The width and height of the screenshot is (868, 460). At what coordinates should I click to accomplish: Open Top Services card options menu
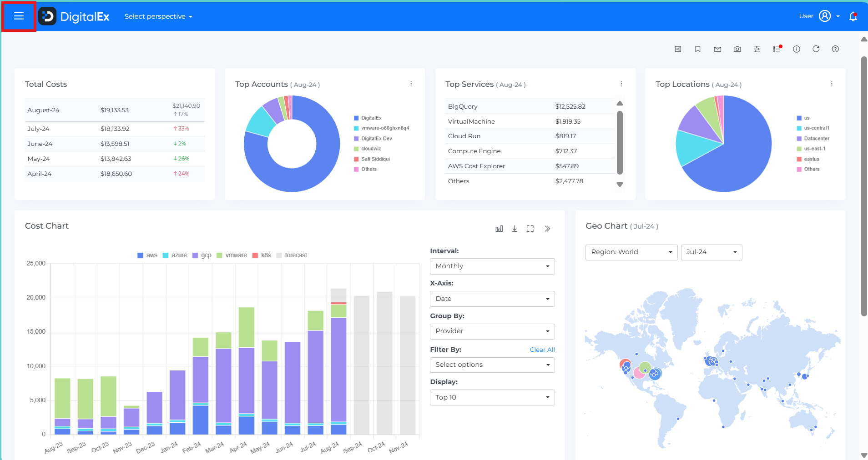pos(621,84)
